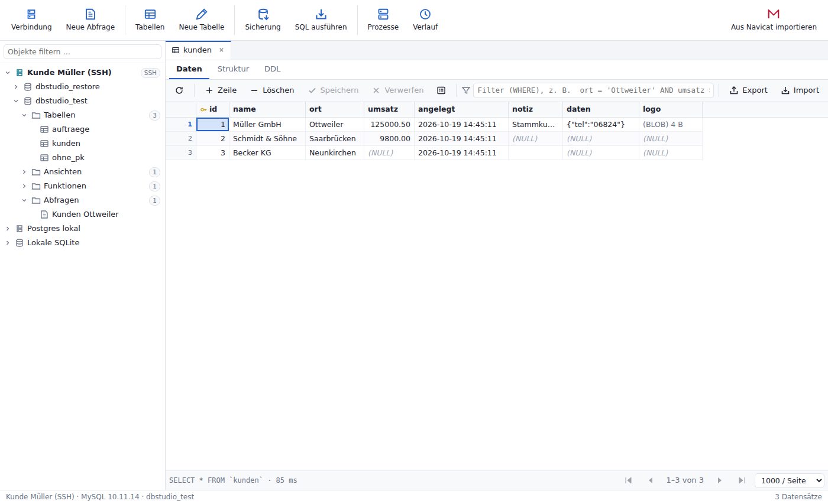Expand the Lokale SQLite connection
Image resolution: width=828 pixels, height=504 pixels.
pos(8,243)
